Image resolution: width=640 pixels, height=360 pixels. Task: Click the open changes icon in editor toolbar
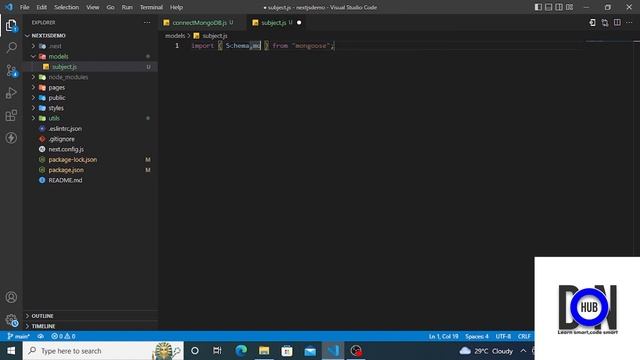pyautogui.click(x=592, y=22)
